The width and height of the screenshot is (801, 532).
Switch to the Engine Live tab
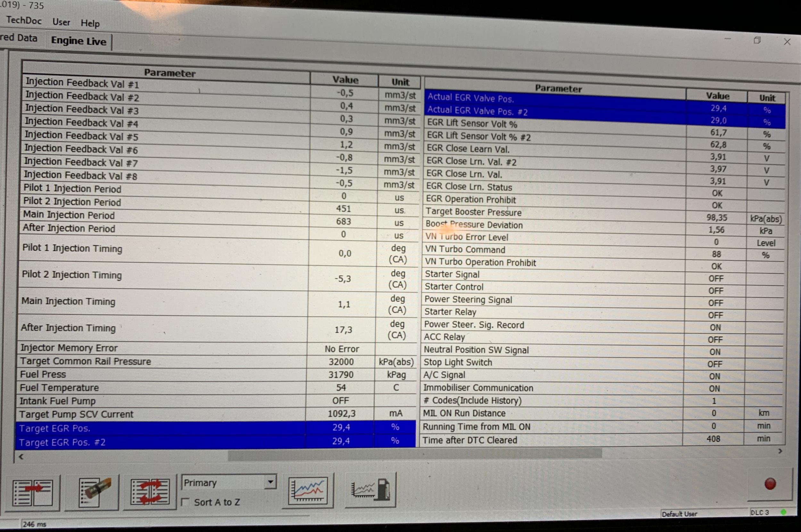(78, 41)
